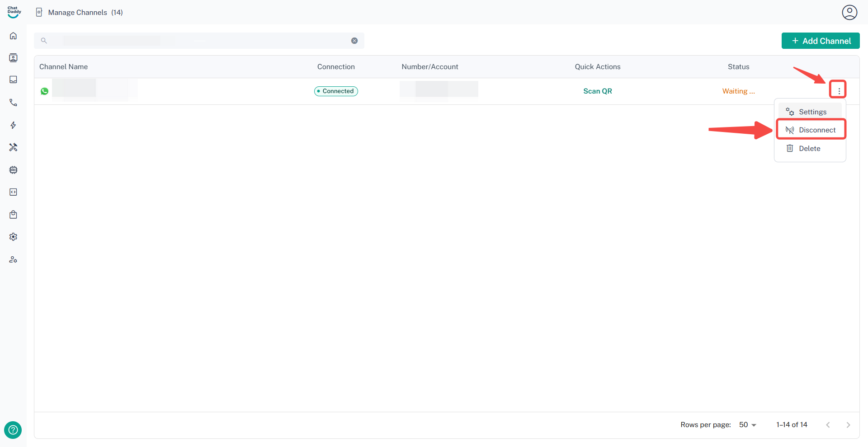
Task: Open the team management icon in sidebar
Action: click(x=14, y=259)
